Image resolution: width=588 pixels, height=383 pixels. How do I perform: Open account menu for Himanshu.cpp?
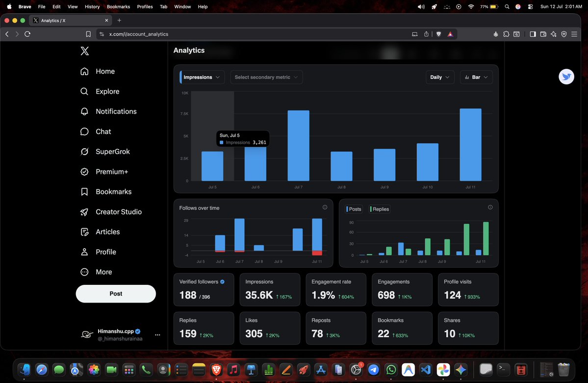(120, 334)
